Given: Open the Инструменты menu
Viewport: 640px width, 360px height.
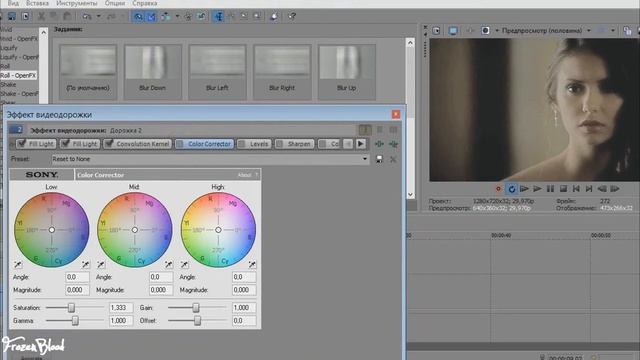Looking at the screenshot, I should coord(77,3).
